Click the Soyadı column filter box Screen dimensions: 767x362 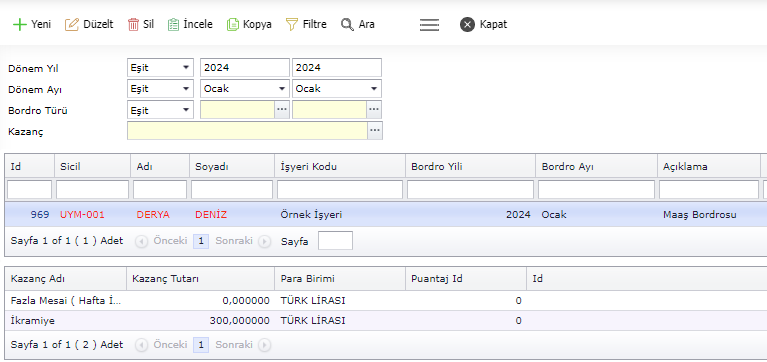point(232,189)
